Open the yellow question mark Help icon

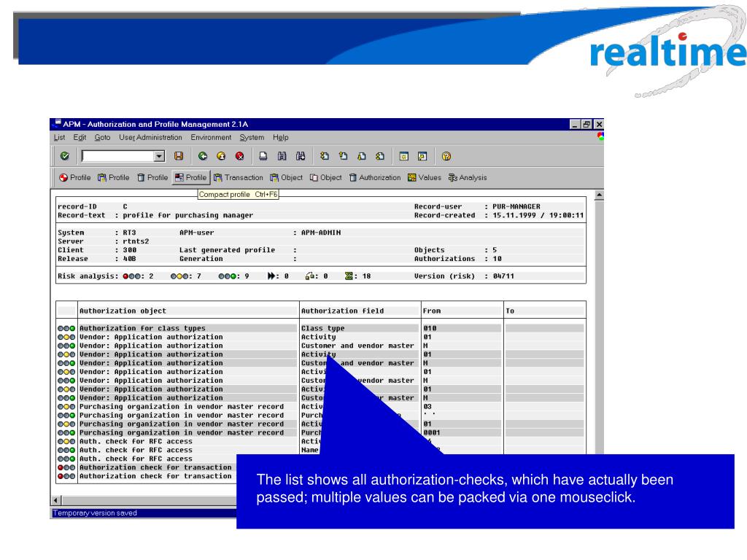point(446,156)
